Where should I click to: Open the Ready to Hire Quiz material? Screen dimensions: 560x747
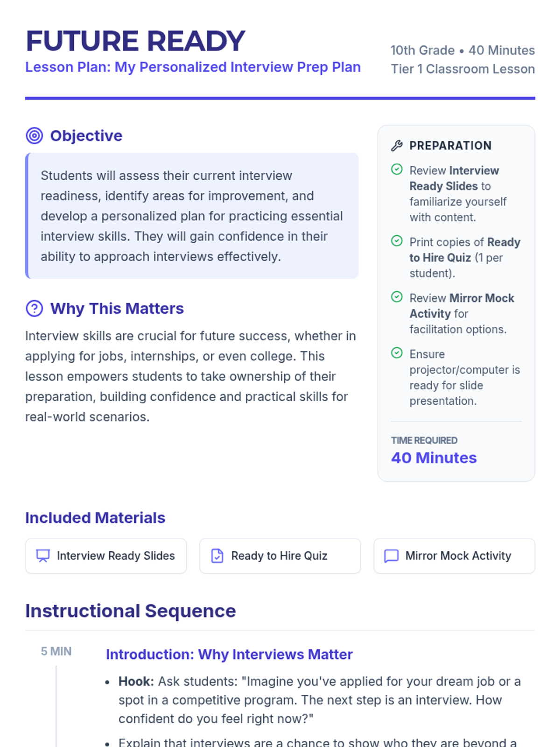[280, 556]
